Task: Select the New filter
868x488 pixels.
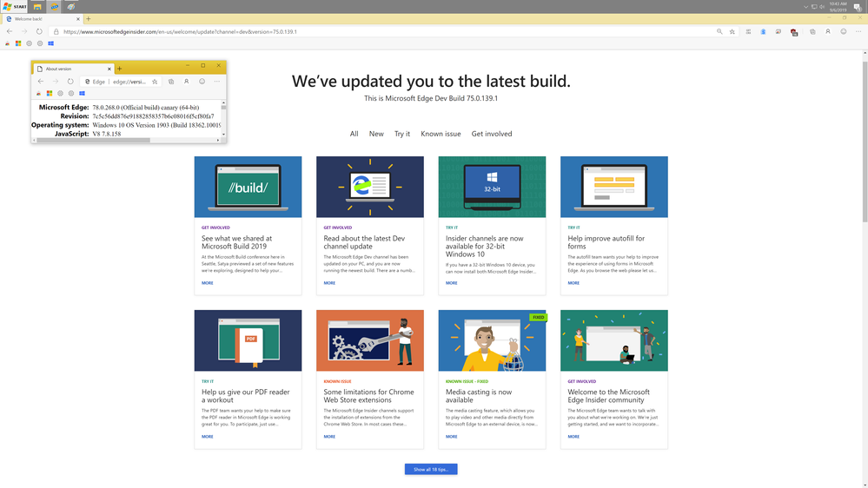Action: pyautogui.click(x=376, y=134)
